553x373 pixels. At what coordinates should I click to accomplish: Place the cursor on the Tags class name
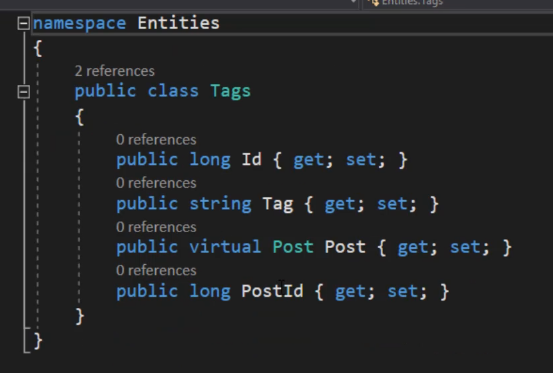231,91
